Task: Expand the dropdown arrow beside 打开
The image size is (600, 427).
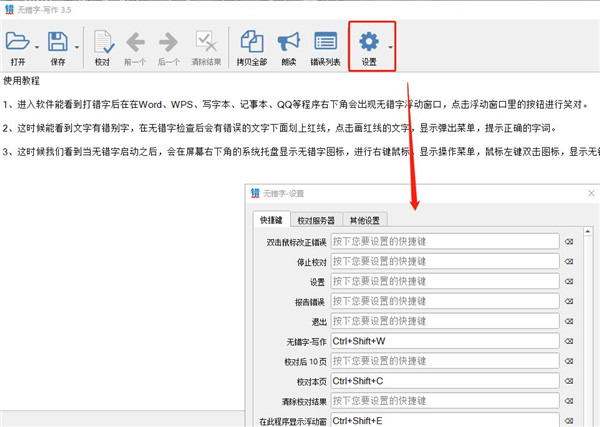Action: [38, 46]
